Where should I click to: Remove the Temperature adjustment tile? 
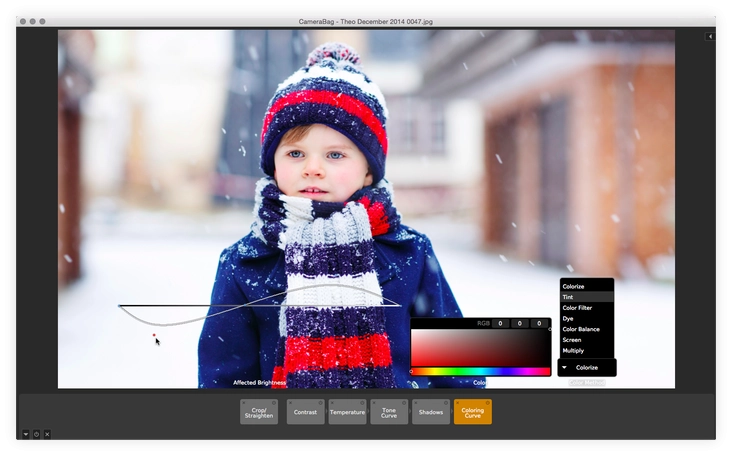[x=332, y=402]
